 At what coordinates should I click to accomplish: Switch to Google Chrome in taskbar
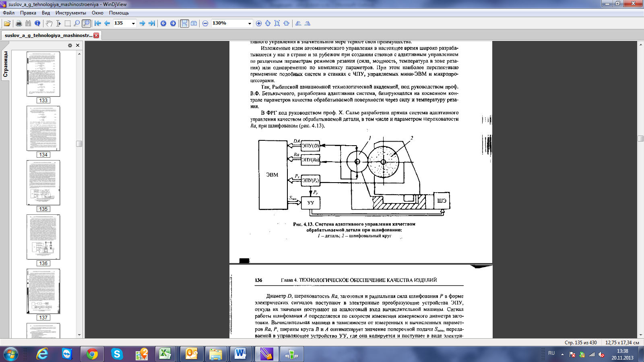coord(92,354)
